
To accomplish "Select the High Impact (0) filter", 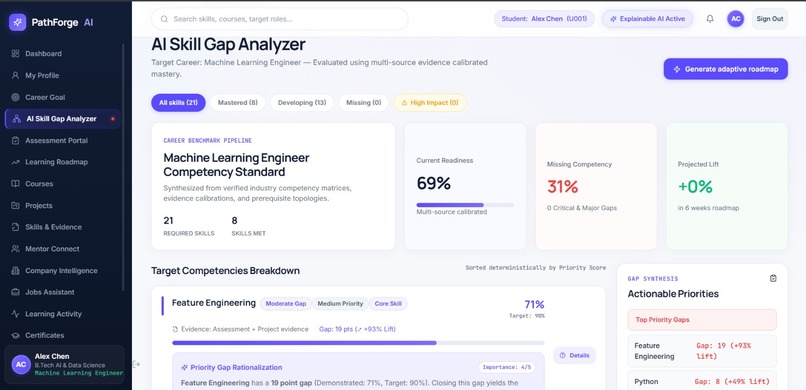I will (430, 103).
